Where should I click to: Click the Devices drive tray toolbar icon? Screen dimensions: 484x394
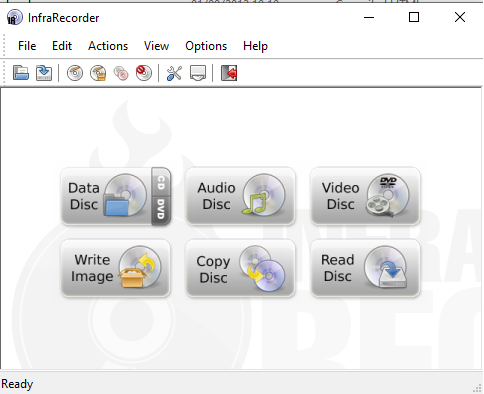[x=198, y=73]
